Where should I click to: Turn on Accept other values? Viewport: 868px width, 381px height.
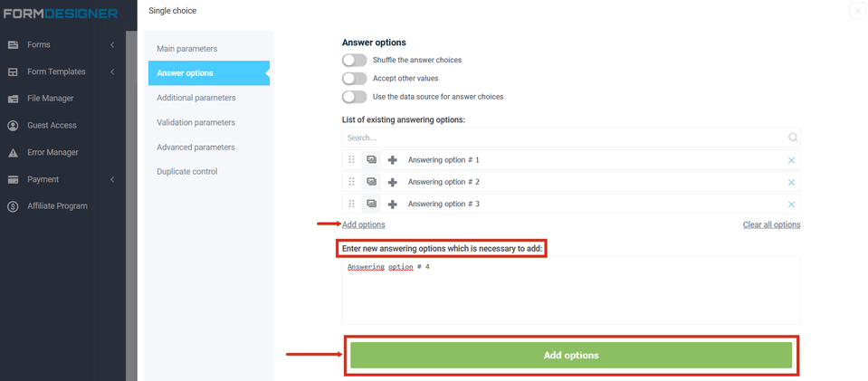355,79
